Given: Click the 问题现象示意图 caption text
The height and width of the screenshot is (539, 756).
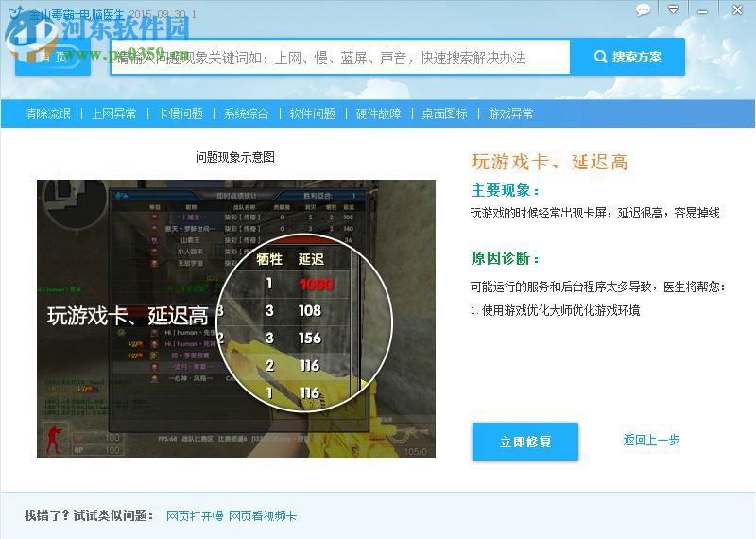Looking at the screenshot, I should tap(235, 157).
